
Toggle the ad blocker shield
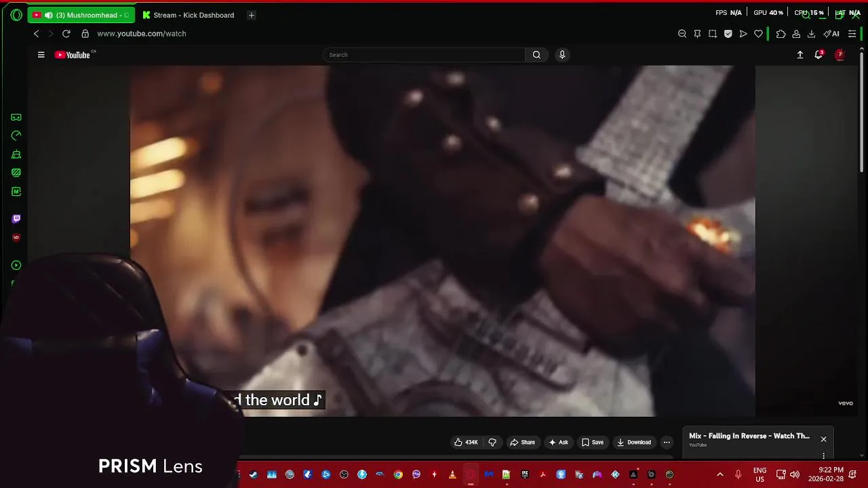(728, 34)
